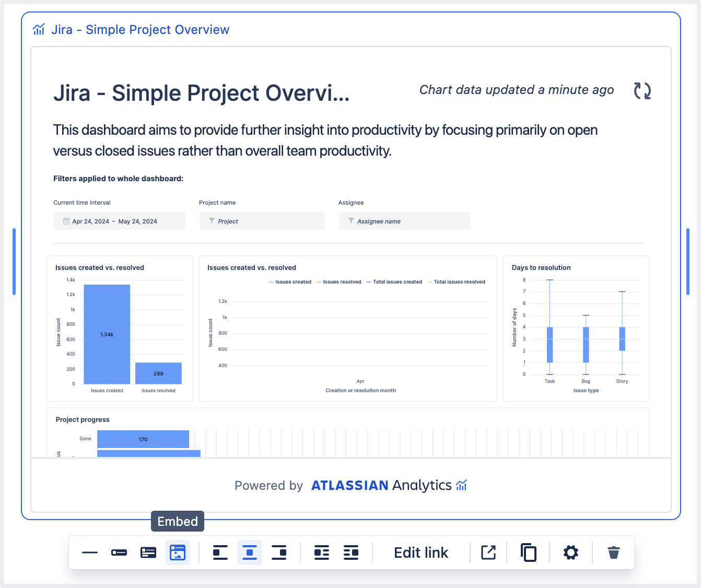The height and width of the screenshot is (588, 701).
Task: Click the Edit link button
Action: click(x=421, y=552)
